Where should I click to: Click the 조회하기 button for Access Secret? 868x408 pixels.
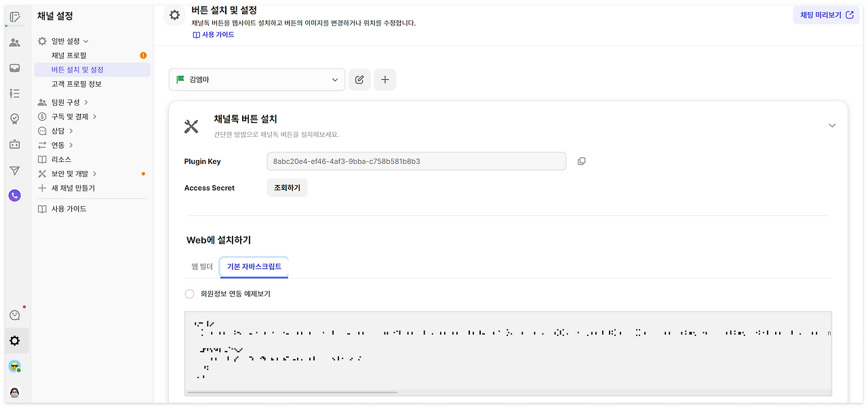pos(287,188)
